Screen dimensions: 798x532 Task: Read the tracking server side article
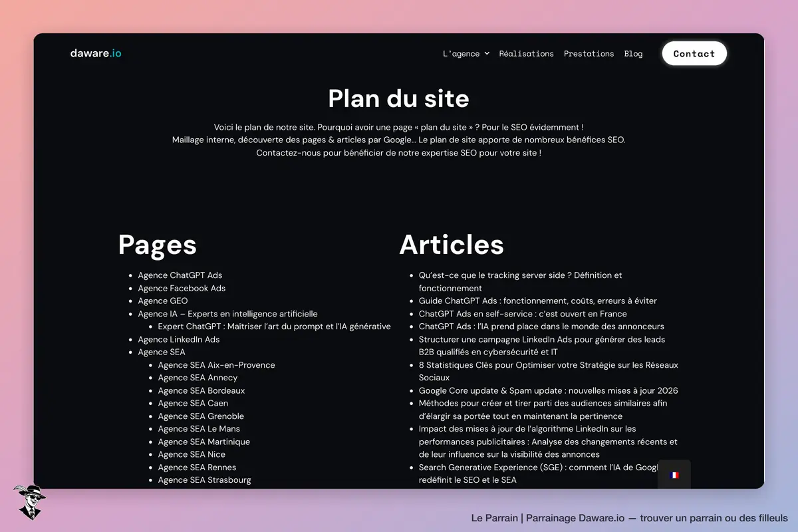click(521, 282)
